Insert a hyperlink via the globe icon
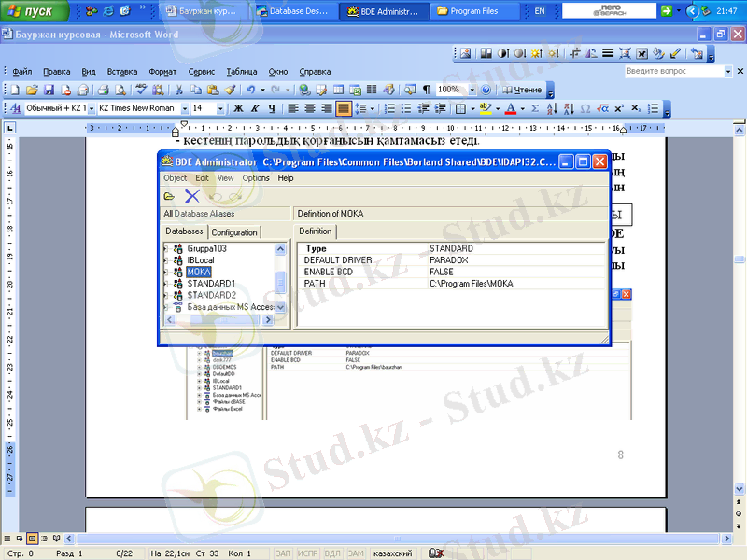747x560 pixels. coord(304,90)
